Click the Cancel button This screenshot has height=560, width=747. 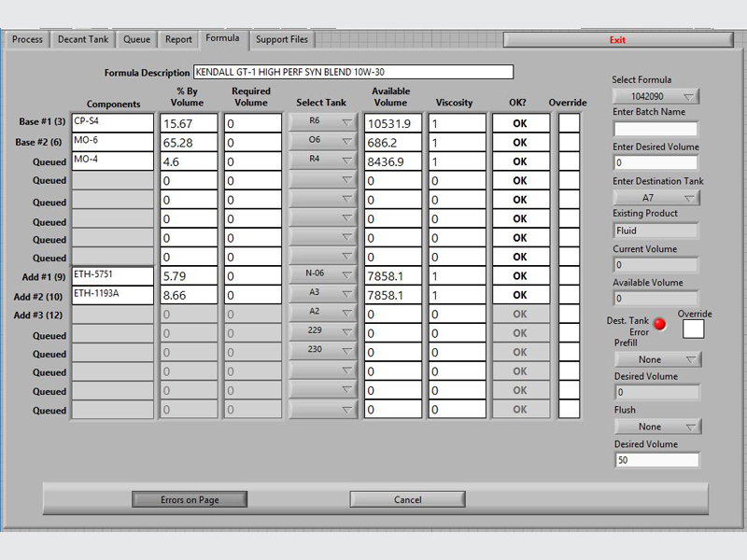click(408, 499)
